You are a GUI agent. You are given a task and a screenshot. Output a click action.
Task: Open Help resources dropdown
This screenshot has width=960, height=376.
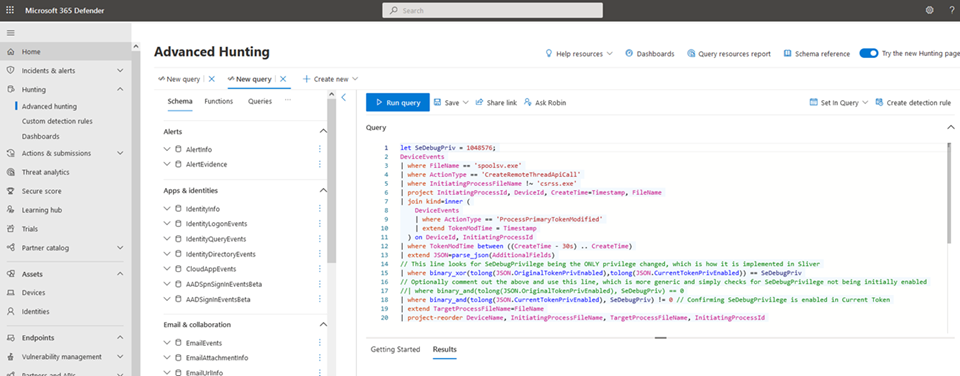(x=579, y=54)
